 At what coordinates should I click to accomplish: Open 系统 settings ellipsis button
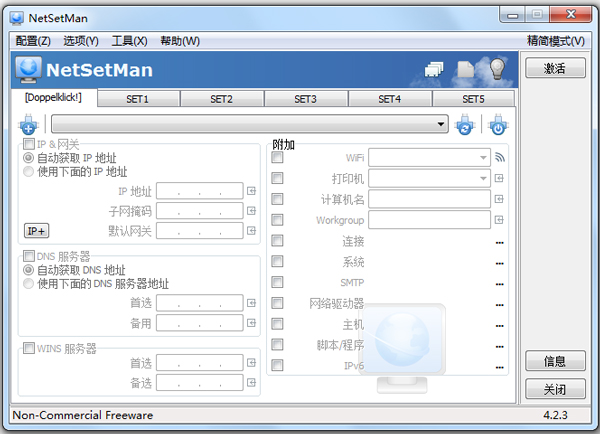pos(499,263)
